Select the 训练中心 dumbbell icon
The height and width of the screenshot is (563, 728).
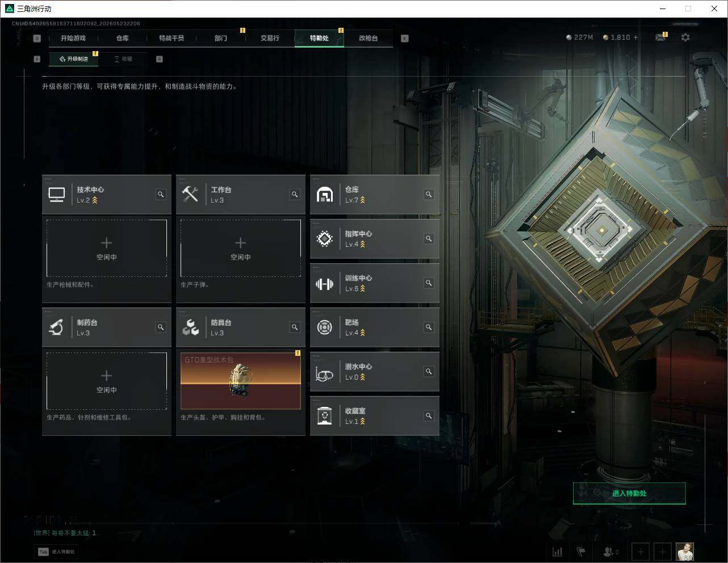point(324,284)
